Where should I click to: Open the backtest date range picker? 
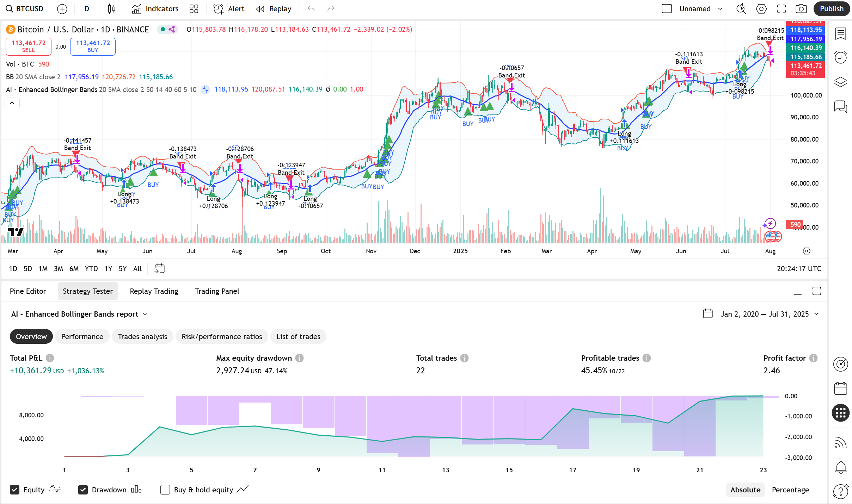[761, 314]
